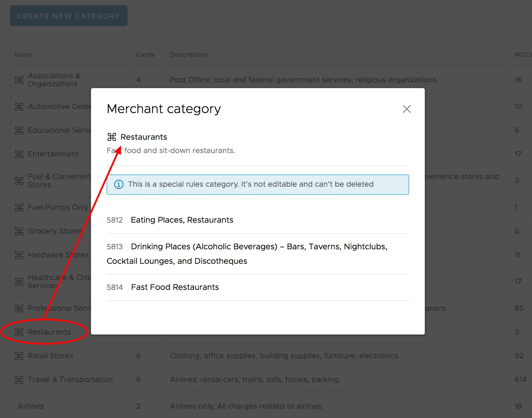Click the icon beside Associations & Organizations

pyautogui.click(x=19, y=80)
